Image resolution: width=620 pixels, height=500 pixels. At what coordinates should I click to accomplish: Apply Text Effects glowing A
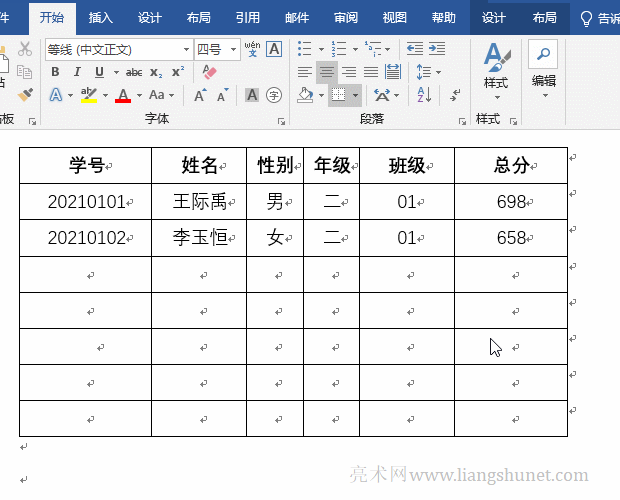(x=56, y=95)
